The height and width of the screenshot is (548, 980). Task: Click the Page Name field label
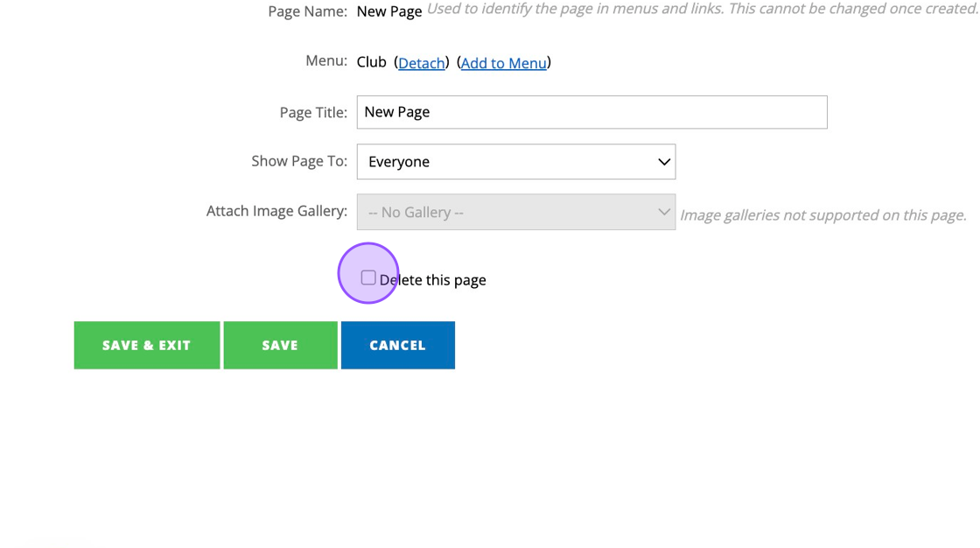[307, 11]
